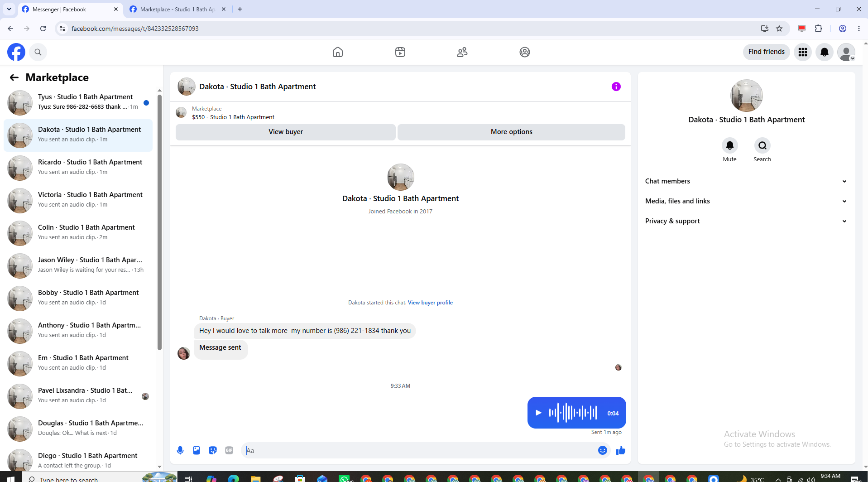This screenshot has height=482, width=868.
Task: Seek within the audio clip waveform
Action: (x=573, y=413)
